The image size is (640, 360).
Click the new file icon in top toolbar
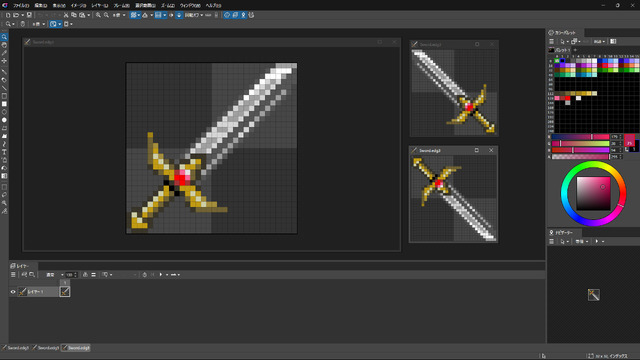[8, 15]
